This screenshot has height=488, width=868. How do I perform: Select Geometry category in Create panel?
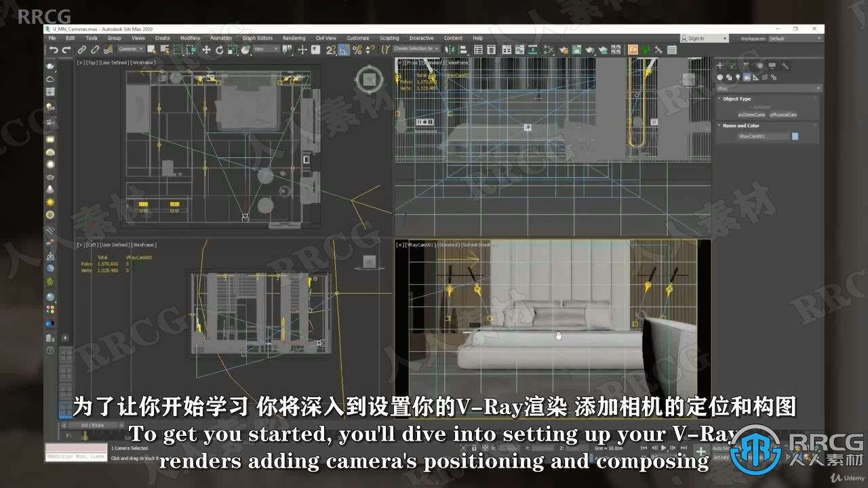pos(720,77)
